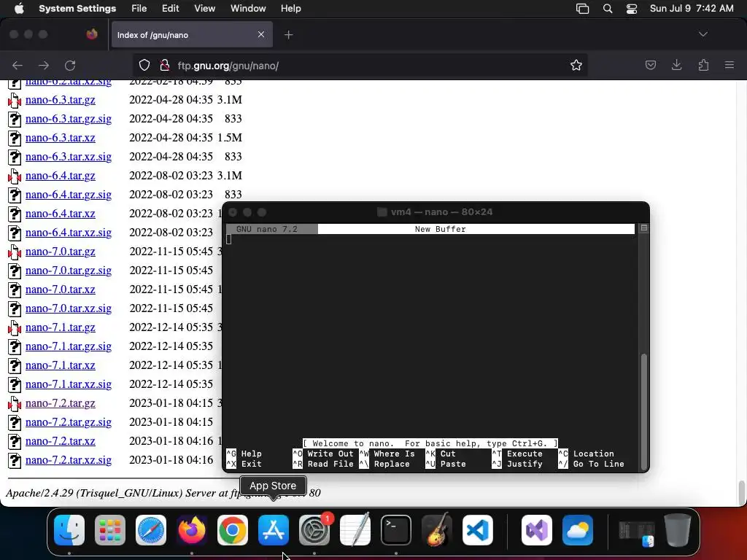This screenshot has width=747, height=560.
Task: Open the Firefox downloads panel
Action: coord(676,65)
